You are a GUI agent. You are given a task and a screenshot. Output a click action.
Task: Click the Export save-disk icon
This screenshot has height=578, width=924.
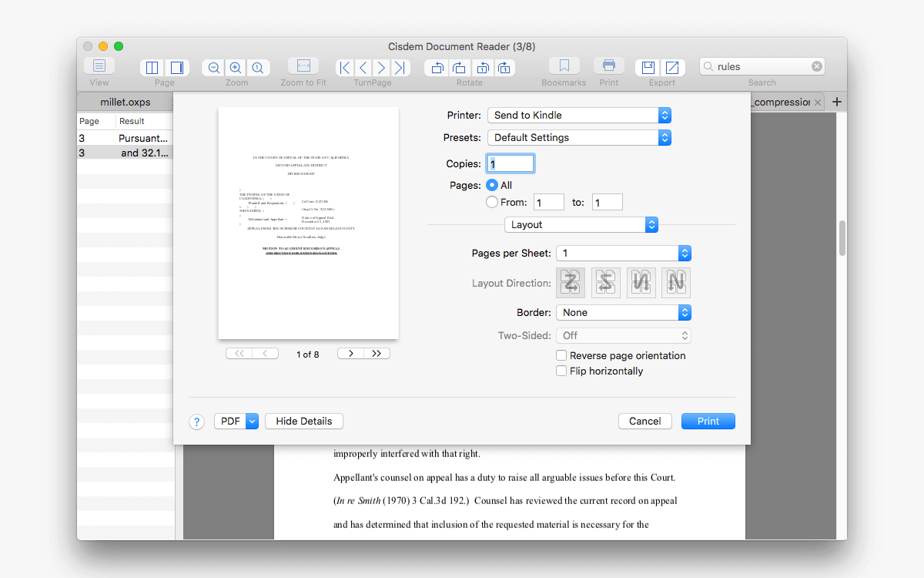[x=648, y=68]
